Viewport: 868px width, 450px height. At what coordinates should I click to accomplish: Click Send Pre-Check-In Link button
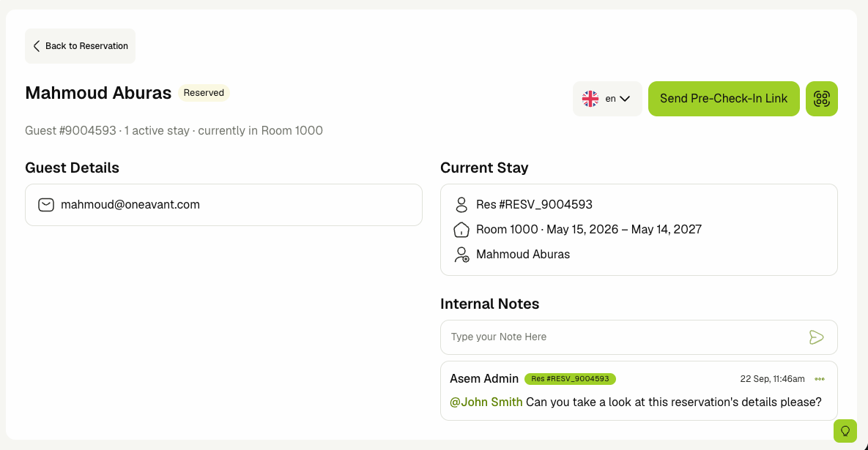[724, 99]
